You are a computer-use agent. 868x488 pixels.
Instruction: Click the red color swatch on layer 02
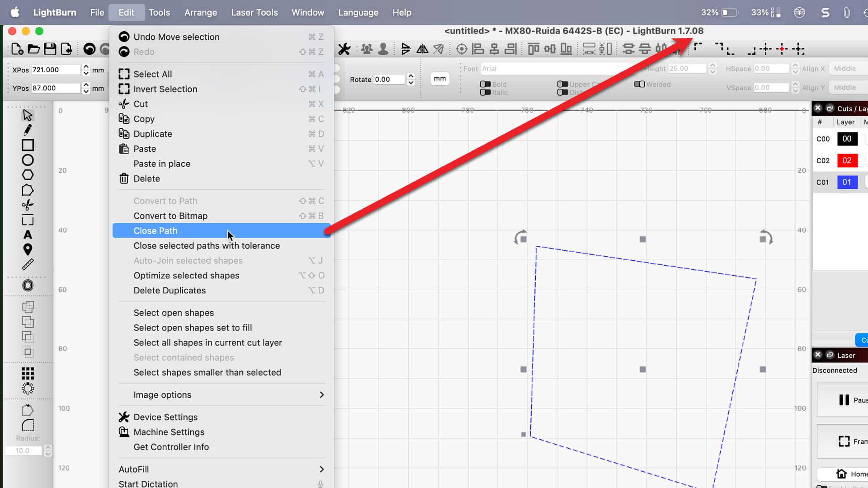click(847, 160)
